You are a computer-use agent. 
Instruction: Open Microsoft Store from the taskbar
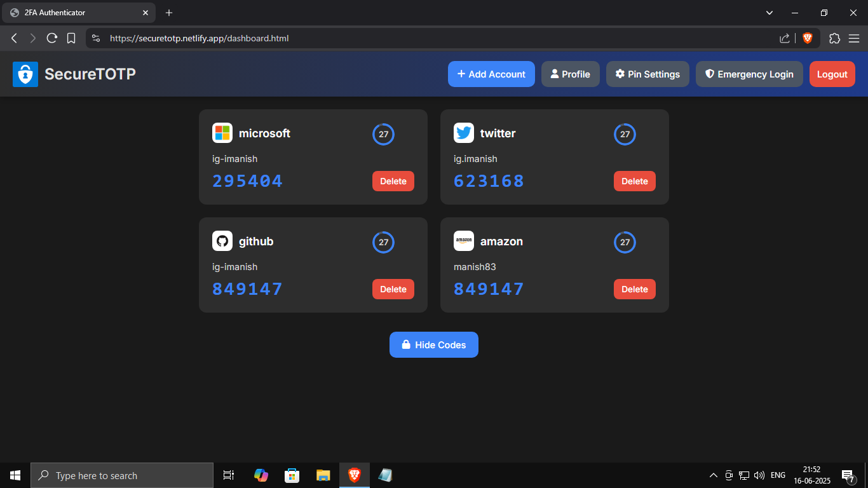pos(292,475)
